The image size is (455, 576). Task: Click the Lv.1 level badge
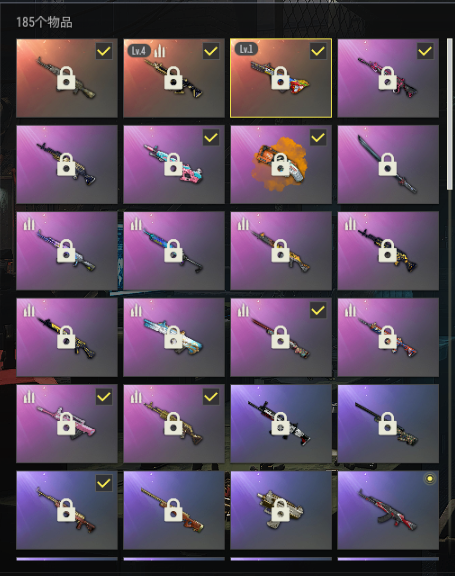246,49
